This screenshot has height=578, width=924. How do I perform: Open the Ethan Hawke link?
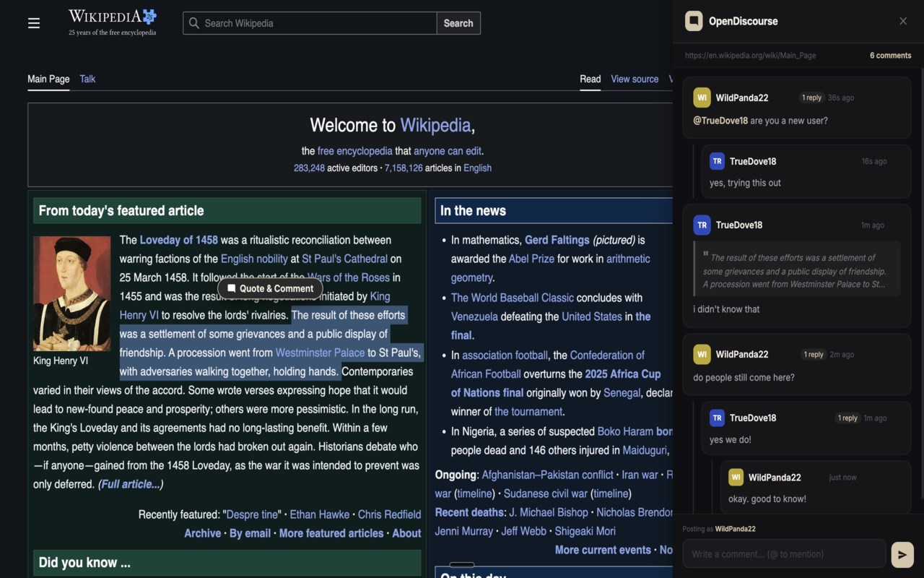(x=319, y=514)
